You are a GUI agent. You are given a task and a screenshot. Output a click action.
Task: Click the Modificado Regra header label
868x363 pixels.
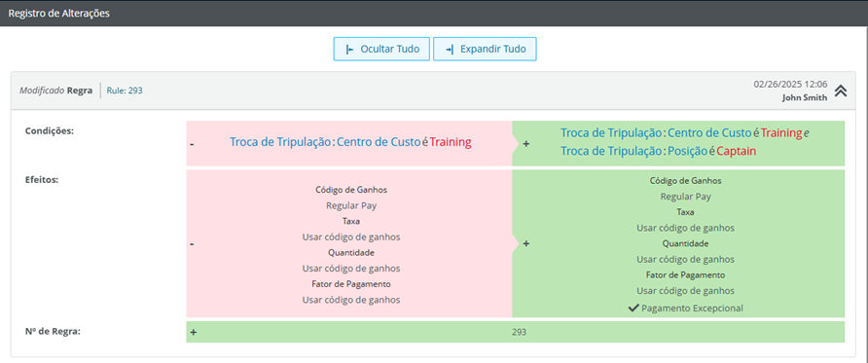point(55,91)
